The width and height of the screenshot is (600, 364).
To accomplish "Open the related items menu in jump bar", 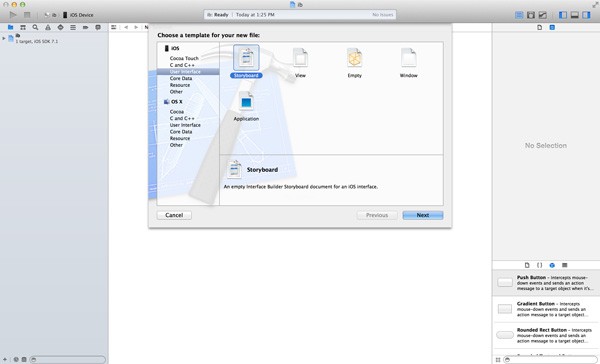I will [114, 28].
